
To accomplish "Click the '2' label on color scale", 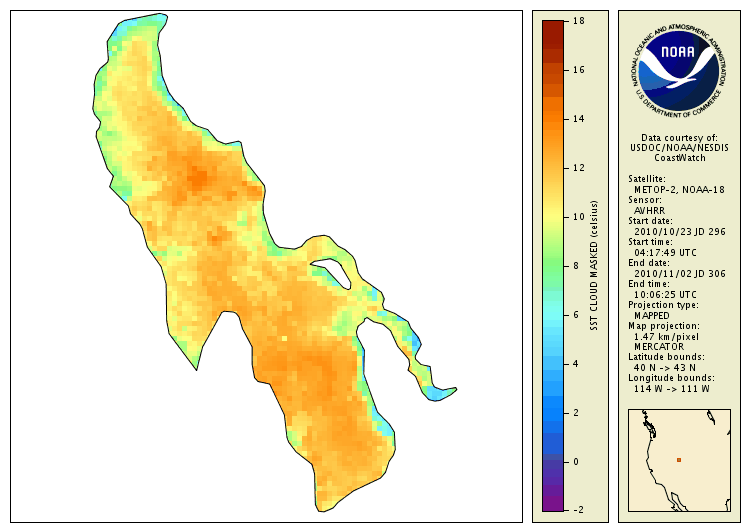I will pos(576,413).
